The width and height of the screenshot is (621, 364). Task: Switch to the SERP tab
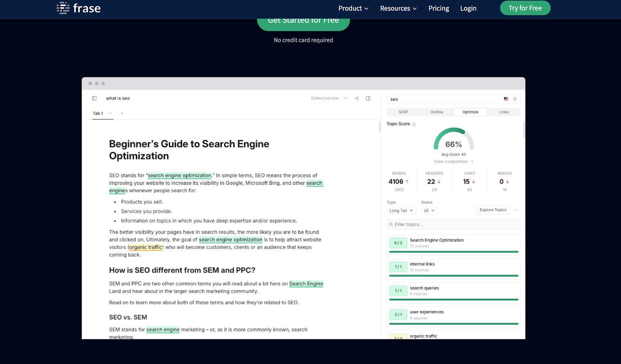coord(403,112)
